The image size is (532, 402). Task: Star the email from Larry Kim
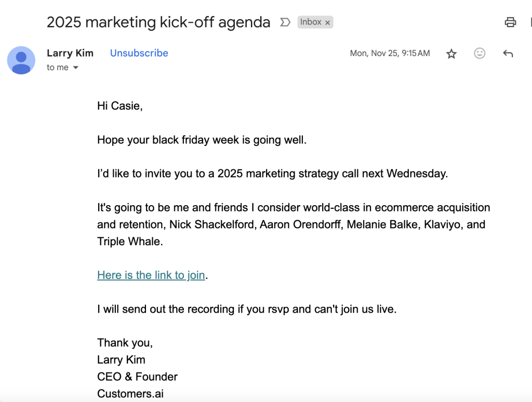451,53
